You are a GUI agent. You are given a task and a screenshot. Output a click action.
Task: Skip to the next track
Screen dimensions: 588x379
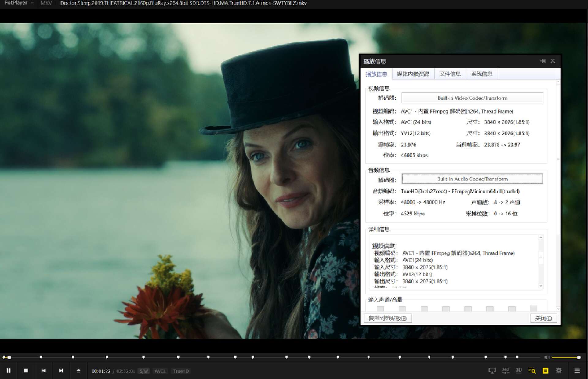click(x=61, y=371)
